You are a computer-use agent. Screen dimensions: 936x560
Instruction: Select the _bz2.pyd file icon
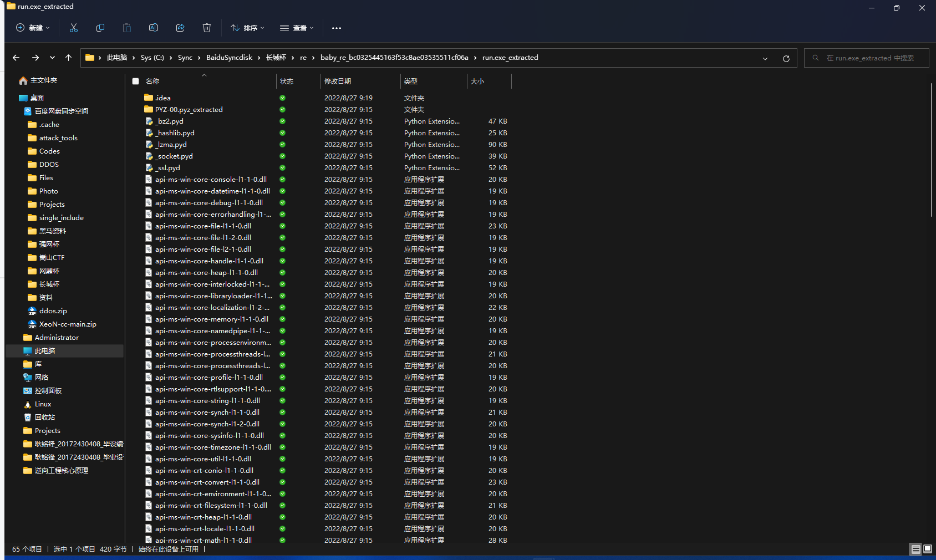click(x=149, y=121)
